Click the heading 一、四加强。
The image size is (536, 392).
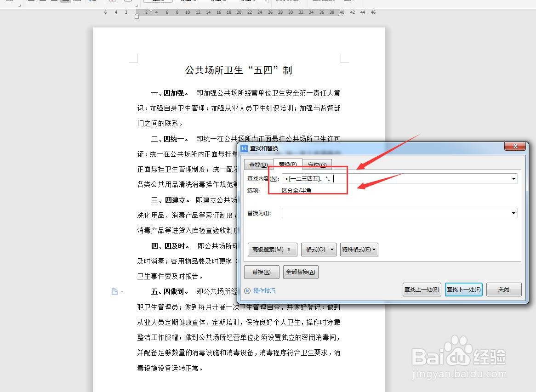coord(169,93)
